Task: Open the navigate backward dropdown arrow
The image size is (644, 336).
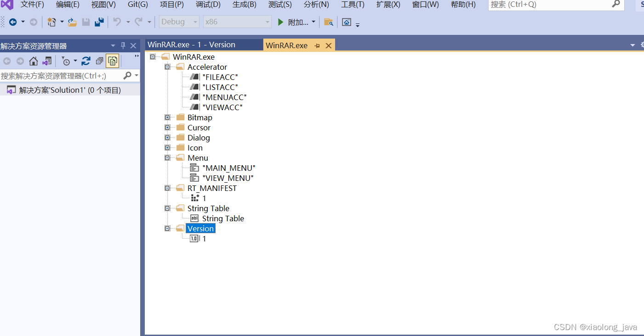Action: coord(23,22)
